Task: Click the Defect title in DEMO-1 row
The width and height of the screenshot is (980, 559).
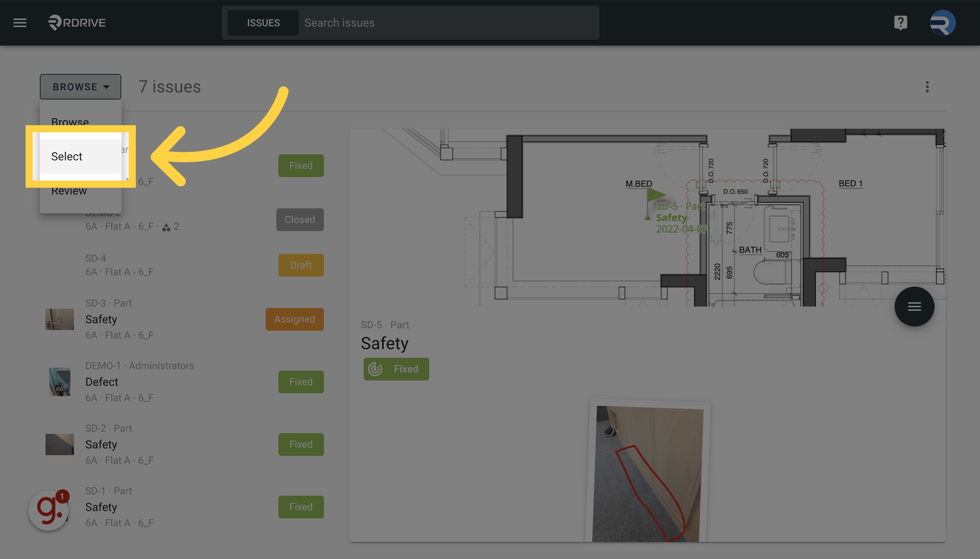Action: (x=102, y=382)
